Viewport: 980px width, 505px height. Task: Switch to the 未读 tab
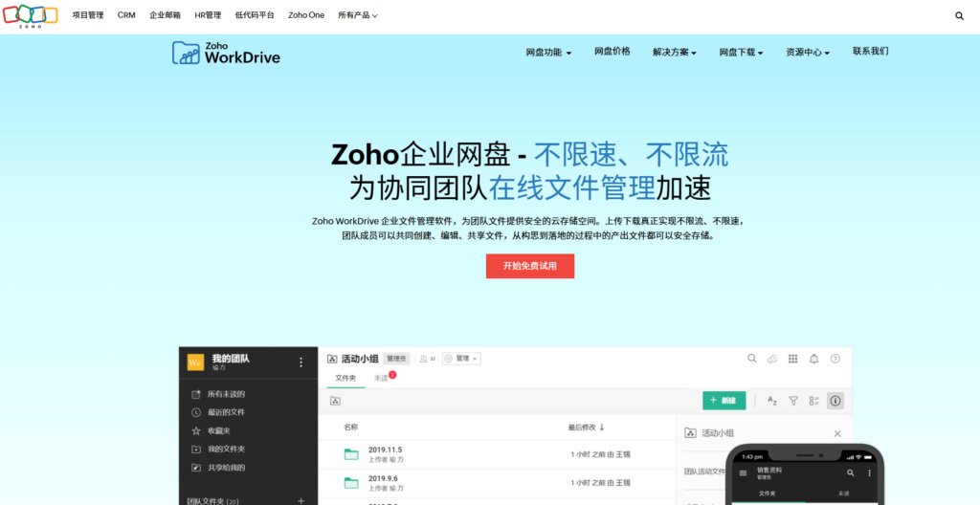pyautogui.click(x=382, y=379)
